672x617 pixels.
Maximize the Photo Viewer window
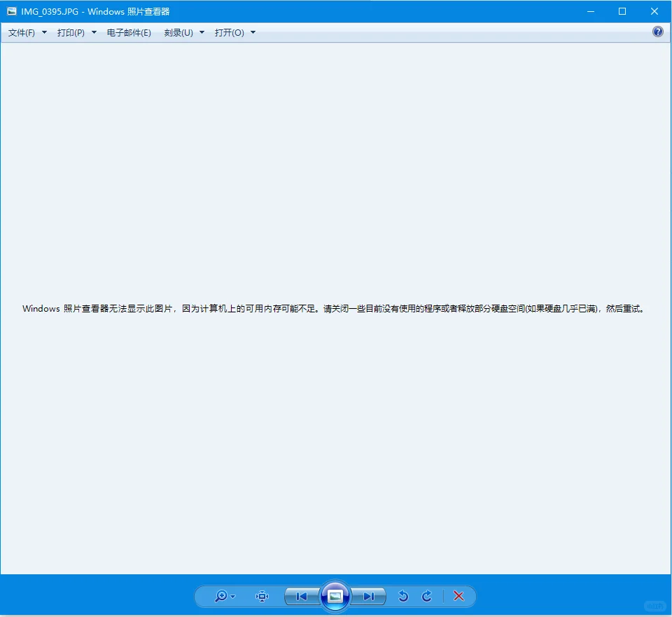(622, 11)
